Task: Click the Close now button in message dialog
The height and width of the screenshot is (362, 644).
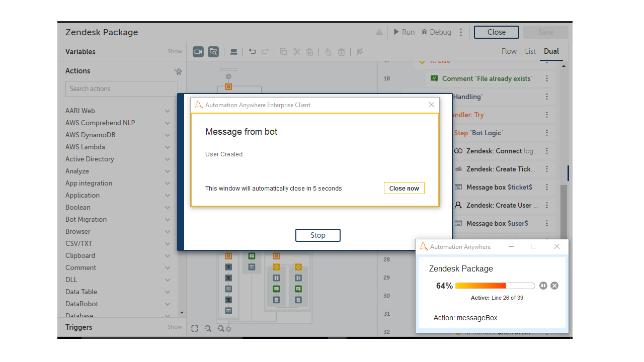Action: (404, 188)
